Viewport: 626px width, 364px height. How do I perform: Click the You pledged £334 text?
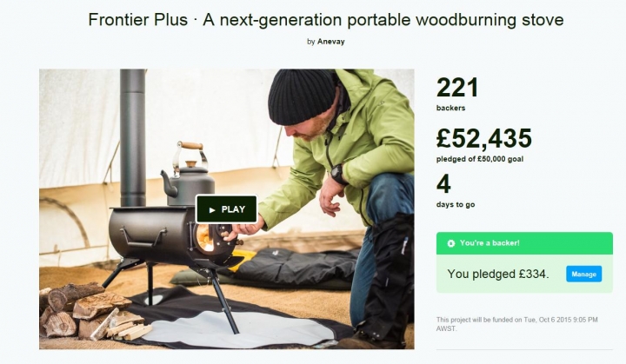coord(498,275)
